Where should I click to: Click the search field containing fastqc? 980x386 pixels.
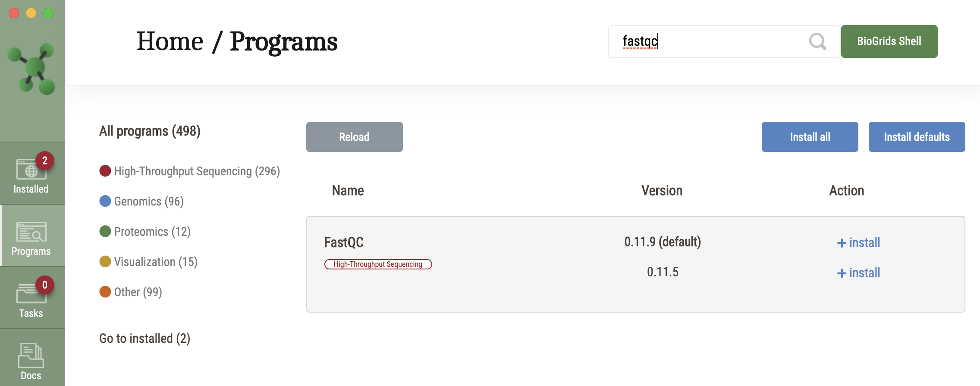(707, 41)
